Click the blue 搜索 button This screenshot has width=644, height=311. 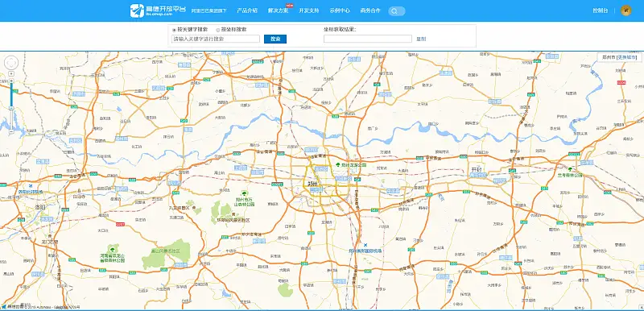coord(275,39)
